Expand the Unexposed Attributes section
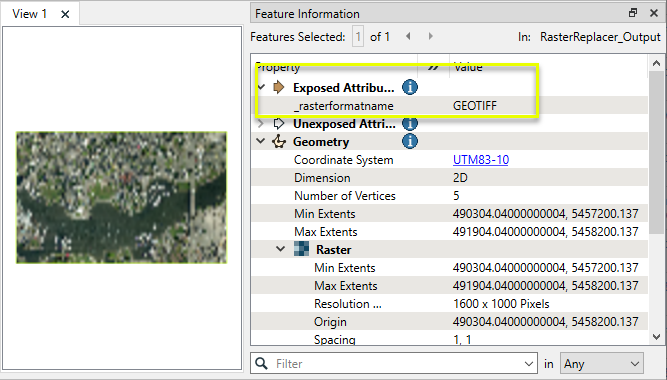The image size is (667, 380). 261,124
